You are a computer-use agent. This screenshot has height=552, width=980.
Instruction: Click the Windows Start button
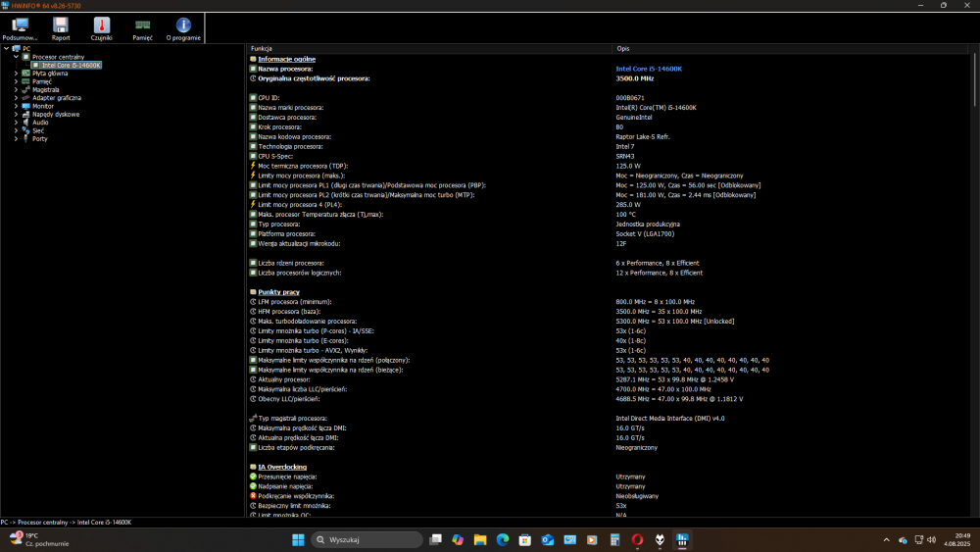click(299, 540)
